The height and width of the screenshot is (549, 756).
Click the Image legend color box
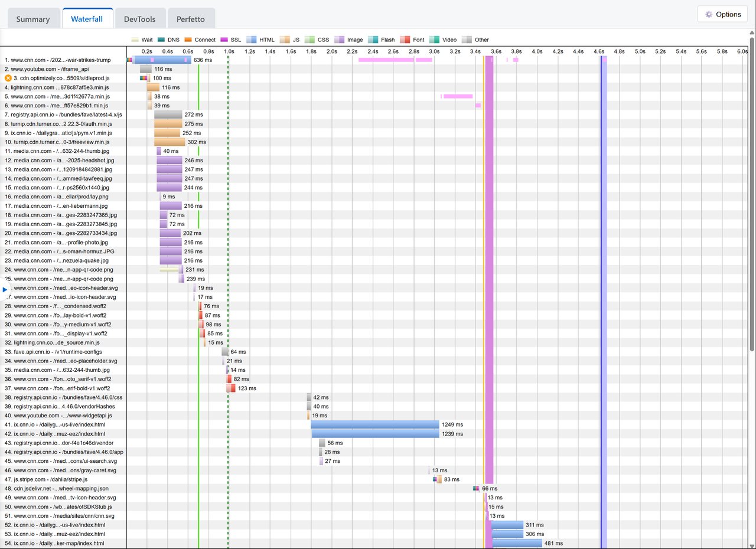pos(340,40)
